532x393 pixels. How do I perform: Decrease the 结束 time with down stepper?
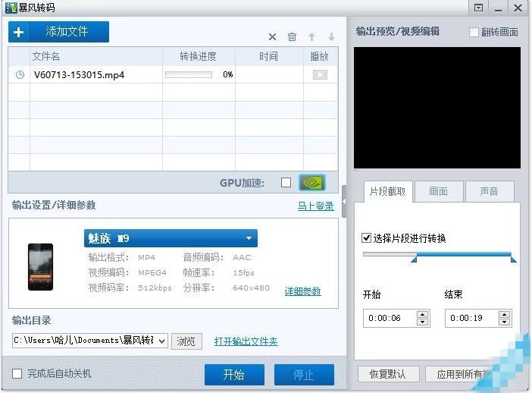pos(505,322)
